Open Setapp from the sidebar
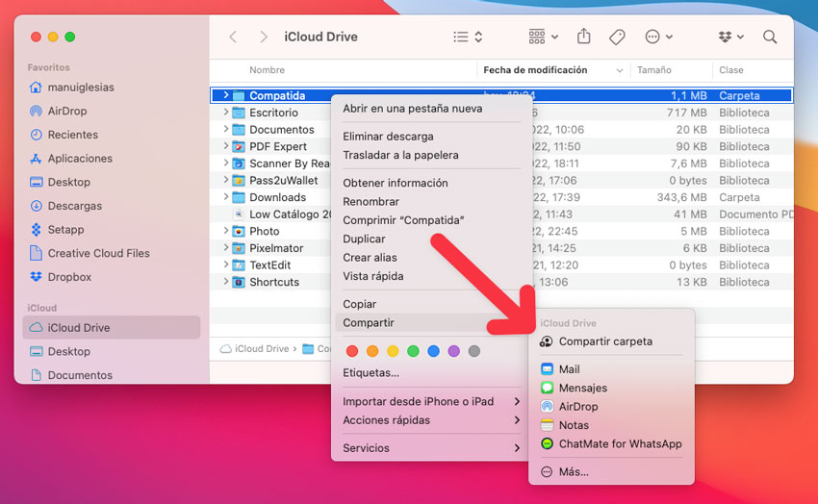This screenshot has height=504, width=818. click(65, 230)
